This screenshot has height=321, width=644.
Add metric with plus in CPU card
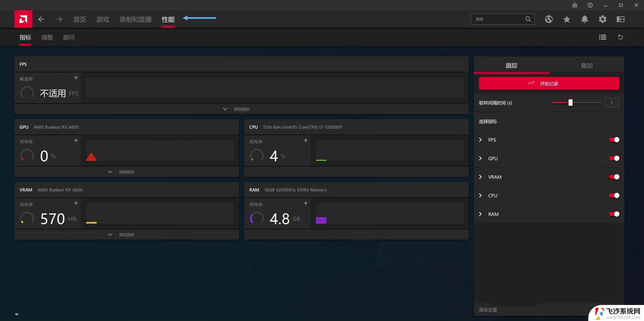[x=306, y=140]
